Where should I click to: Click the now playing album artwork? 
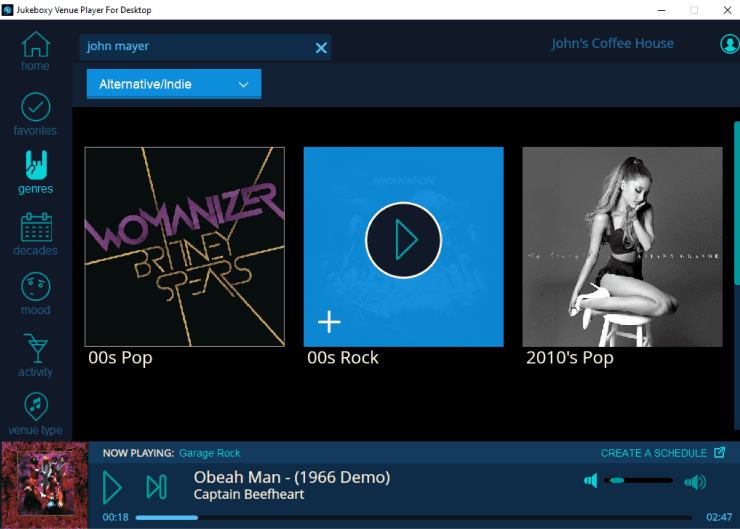[45, 485]
